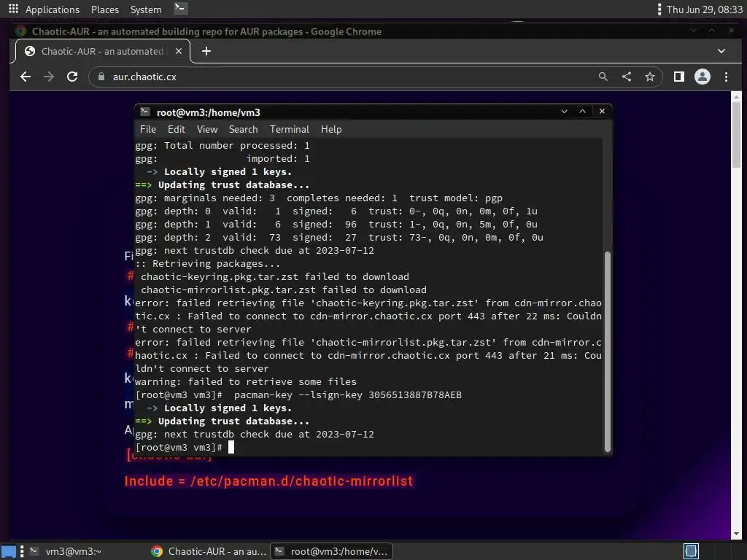Click the page scrollbar's up arrow
The image size is (747, 560).
(x=737, y=96)
